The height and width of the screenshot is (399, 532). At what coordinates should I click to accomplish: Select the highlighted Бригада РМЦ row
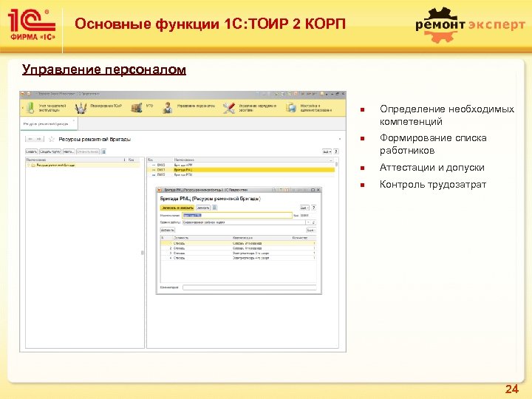[241, 170]
